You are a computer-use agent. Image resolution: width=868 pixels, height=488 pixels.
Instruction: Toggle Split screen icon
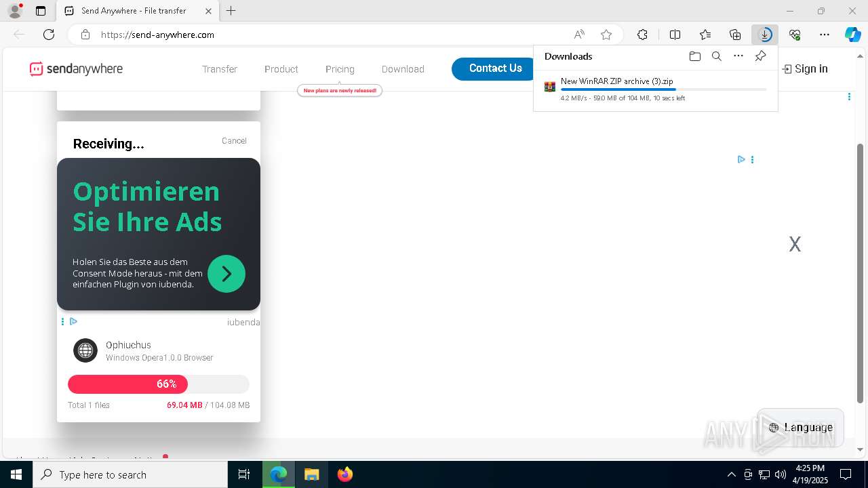click(x=675, y=35)
